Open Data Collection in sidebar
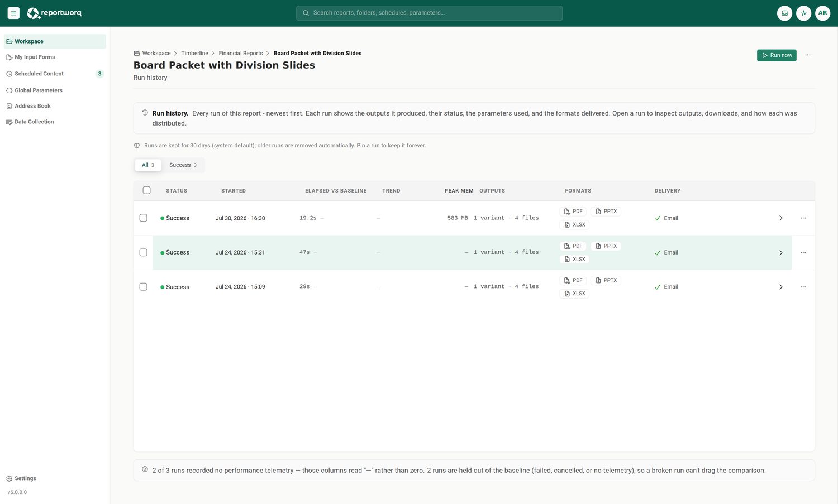 pyautogui.click(x=55, y=122)
